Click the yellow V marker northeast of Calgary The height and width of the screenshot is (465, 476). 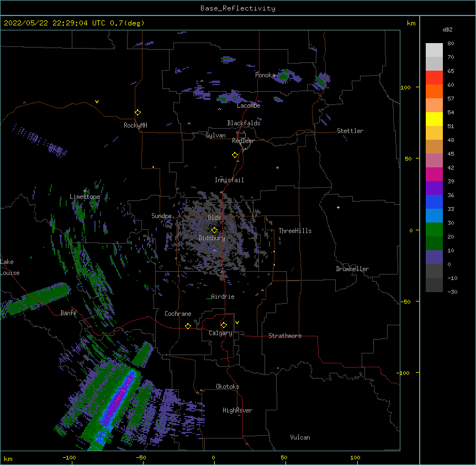[237, 323]
